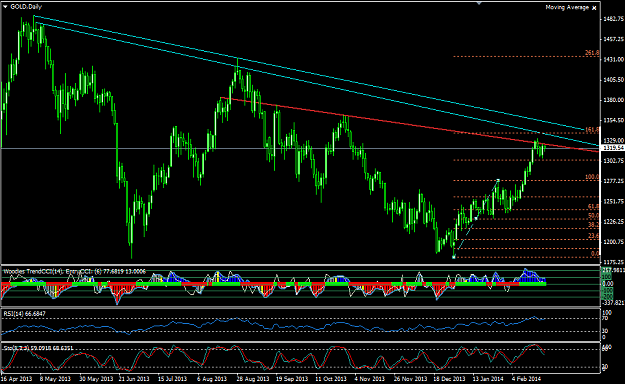The height and width of the screenshot is (384, 625).
Task: Click the 1277.25 price scale label
Action: coord(614,181)
